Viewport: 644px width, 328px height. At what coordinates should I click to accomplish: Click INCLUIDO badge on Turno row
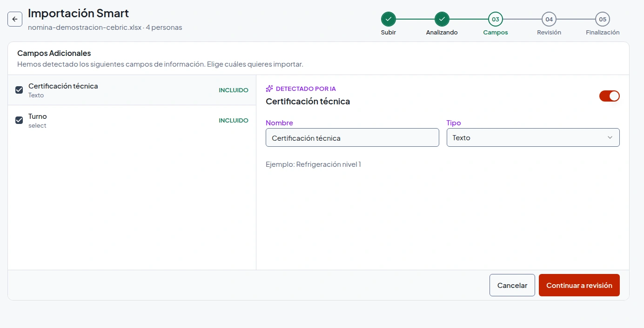[234, 120]
